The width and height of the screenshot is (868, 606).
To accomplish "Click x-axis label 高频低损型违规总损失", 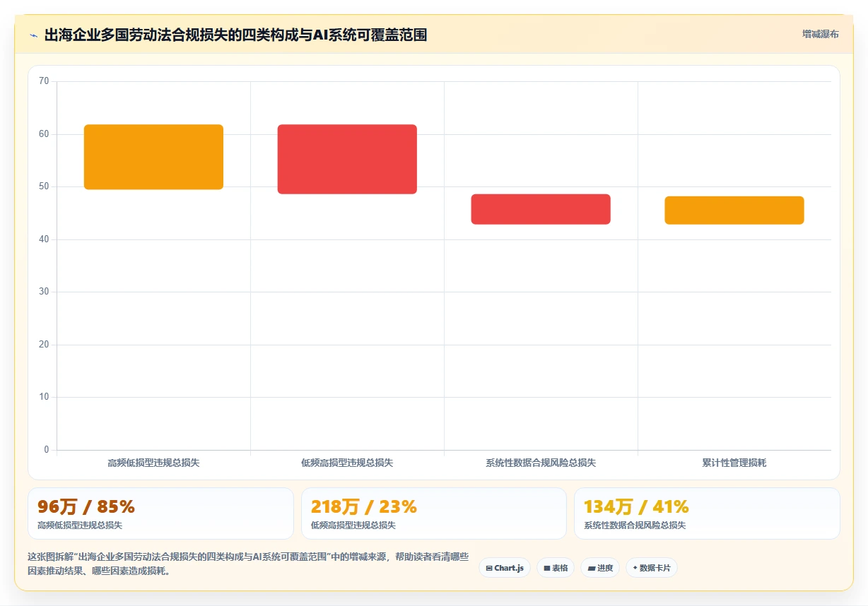I will [153, 463].
